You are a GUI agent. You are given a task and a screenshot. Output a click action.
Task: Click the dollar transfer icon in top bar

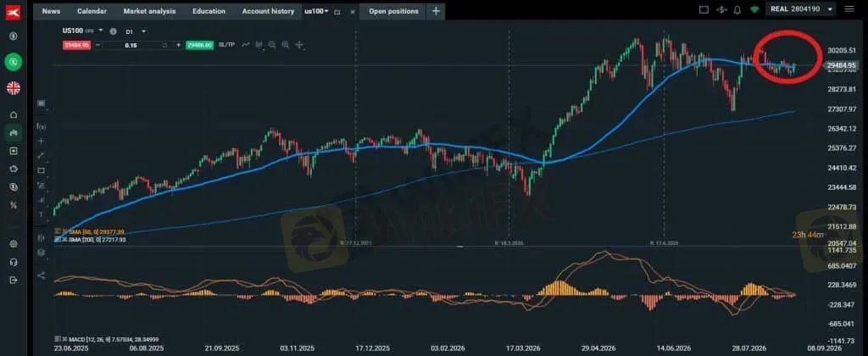(721, 9)
